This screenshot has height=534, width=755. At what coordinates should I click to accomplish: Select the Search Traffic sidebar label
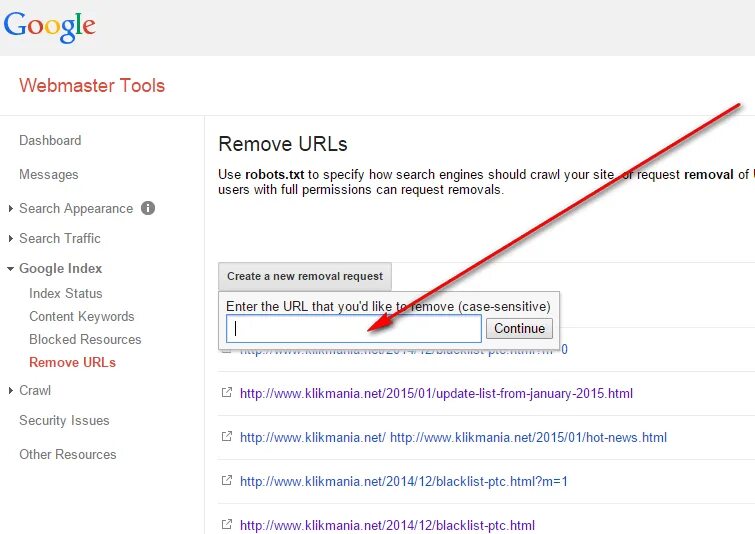(x=60, y=238)
